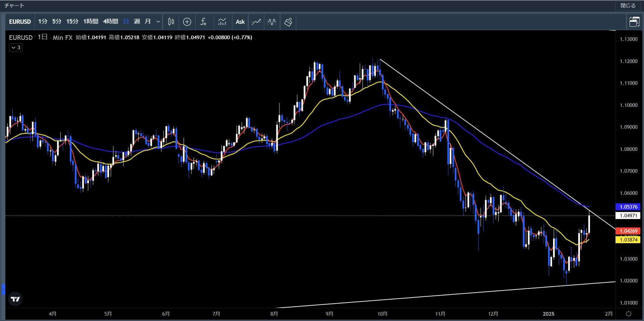The width and height of the screenshot is (644, 321).
Task: Click the EURUSD symbol button
Action: (20, 22)
